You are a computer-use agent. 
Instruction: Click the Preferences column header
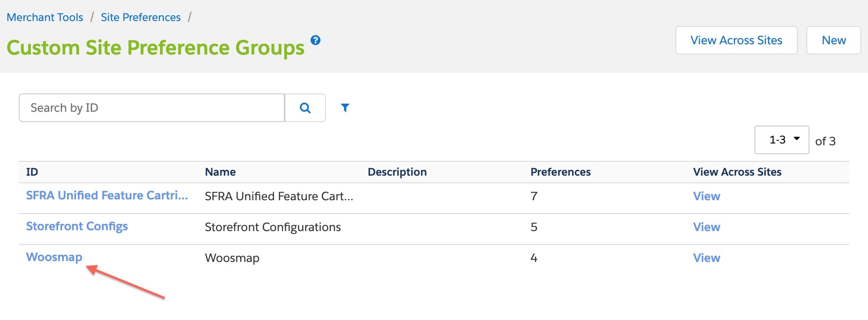(x=560, y=172)
